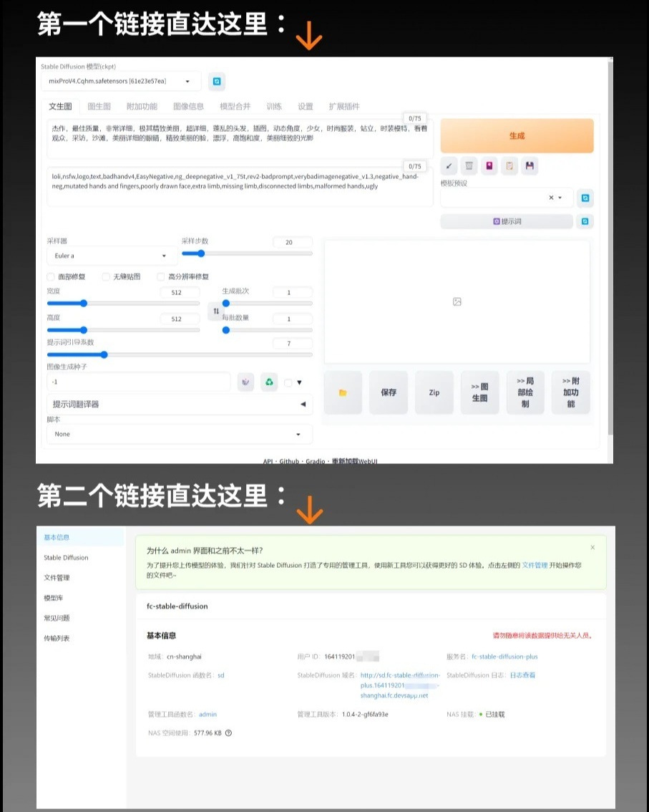
Task: Refresh the 模板预设 preset list
Action: (x=585, y=198)
